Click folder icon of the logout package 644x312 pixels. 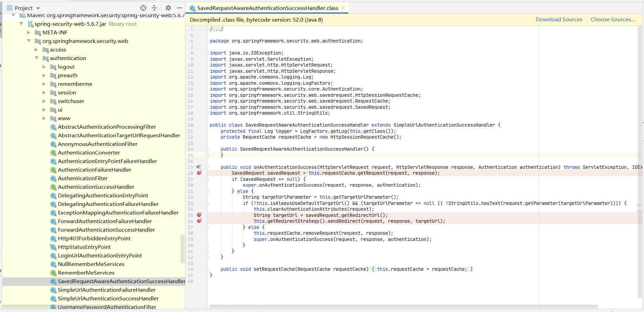(53, 67)
